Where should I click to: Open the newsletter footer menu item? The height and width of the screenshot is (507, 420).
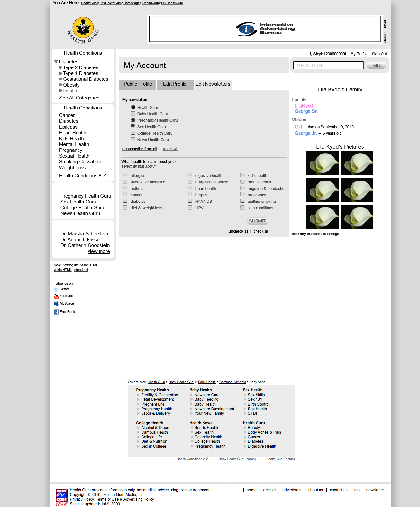point(375,490)
